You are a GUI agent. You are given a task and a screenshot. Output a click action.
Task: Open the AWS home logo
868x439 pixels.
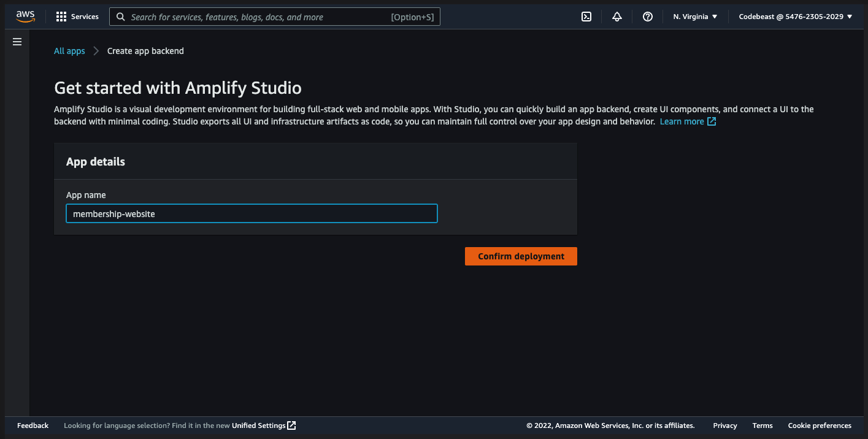coord(26,17)
